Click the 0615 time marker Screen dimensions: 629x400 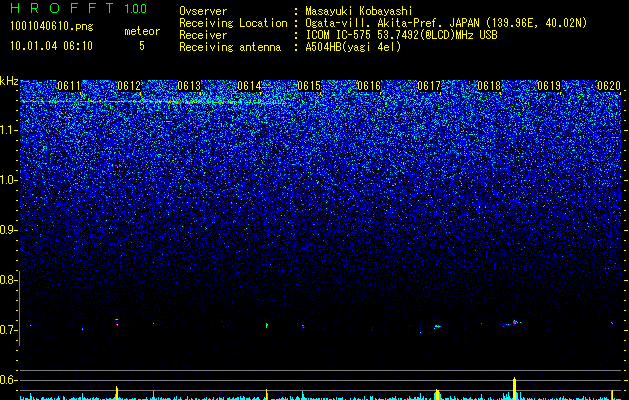tap(309, 86)
